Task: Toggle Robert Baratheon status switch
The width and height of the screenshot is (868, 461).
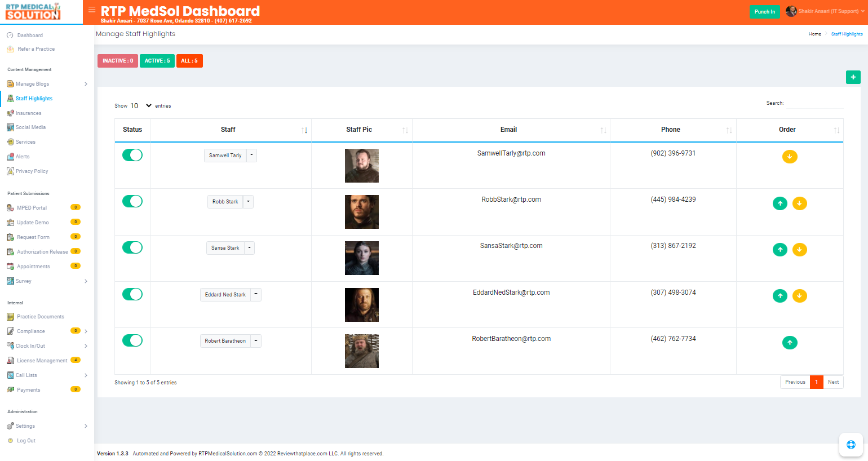Action: (x=132, y=340)
